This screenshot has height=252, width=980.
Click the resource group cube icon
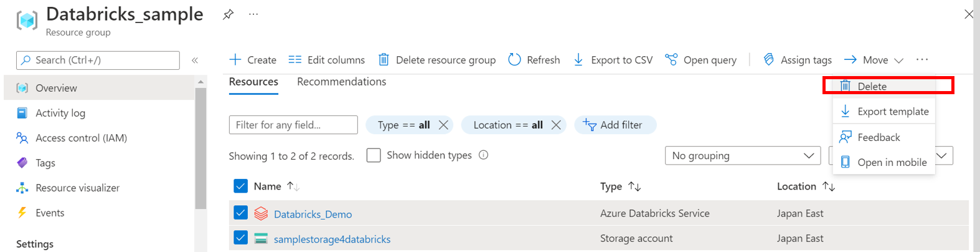[x=27, y=20]
